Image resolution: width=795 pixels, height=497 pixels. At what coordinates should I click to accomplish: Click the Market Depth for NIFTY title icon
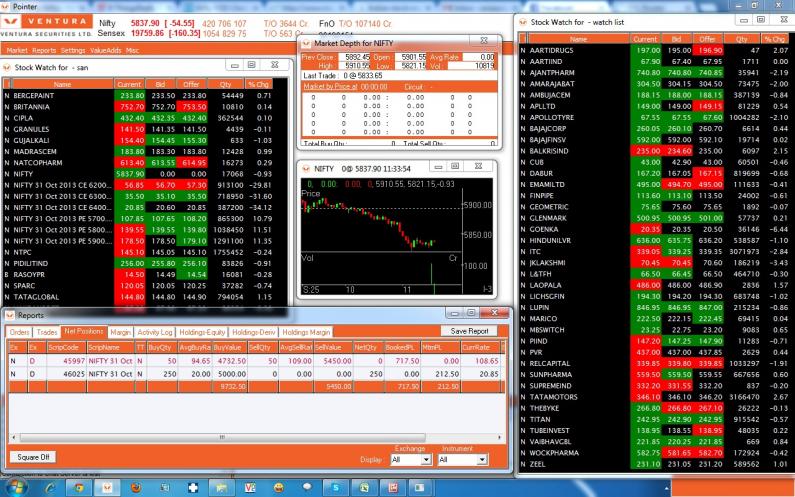coord(306,44)
